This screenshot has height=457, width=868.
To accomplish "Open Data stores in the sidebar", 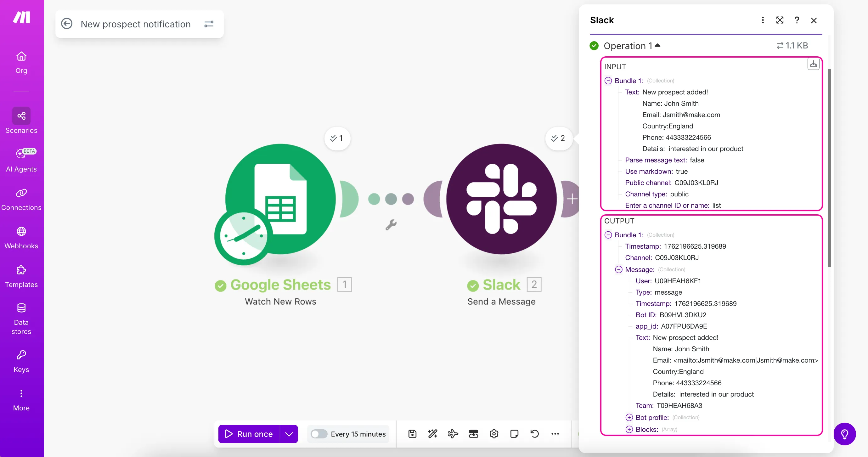I will click(x=21, y=319).
